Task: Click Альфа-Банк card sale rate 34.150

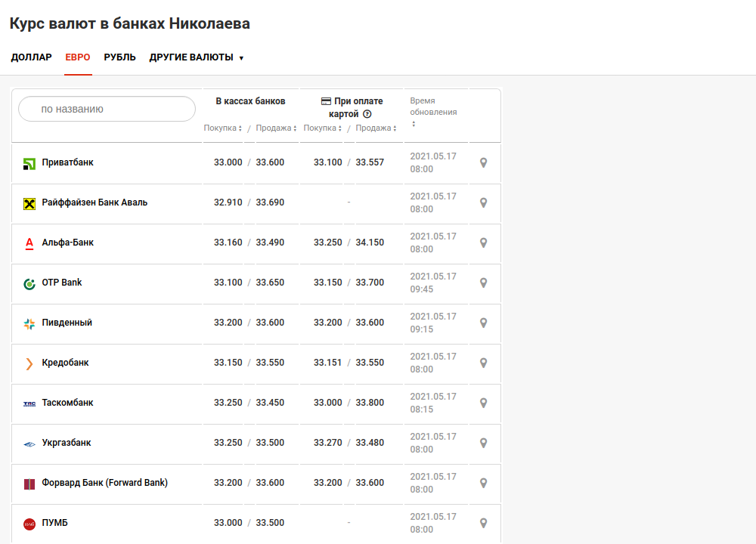Action: (x=370, y=243)
